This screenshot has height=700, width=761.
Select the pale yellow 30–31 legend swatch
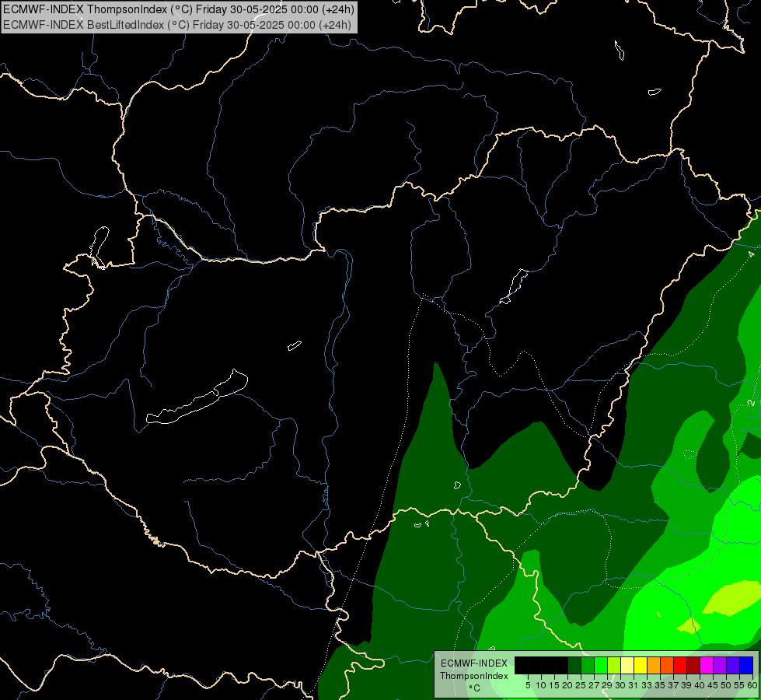627,665
